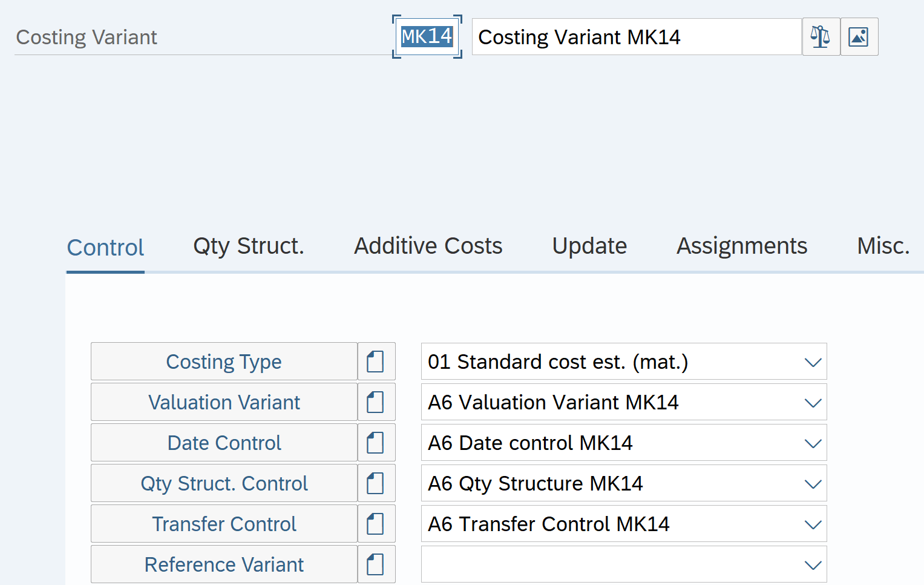Image resolution: width=924 pixels, height=585 pixels.
Task: Open the Qty Structure MK14 dropdown
Action: [813, 484]
